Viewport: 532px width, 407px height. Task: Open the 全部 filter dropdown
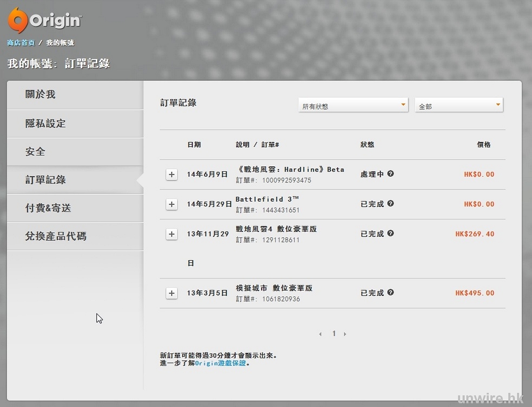tap(459, 105)
